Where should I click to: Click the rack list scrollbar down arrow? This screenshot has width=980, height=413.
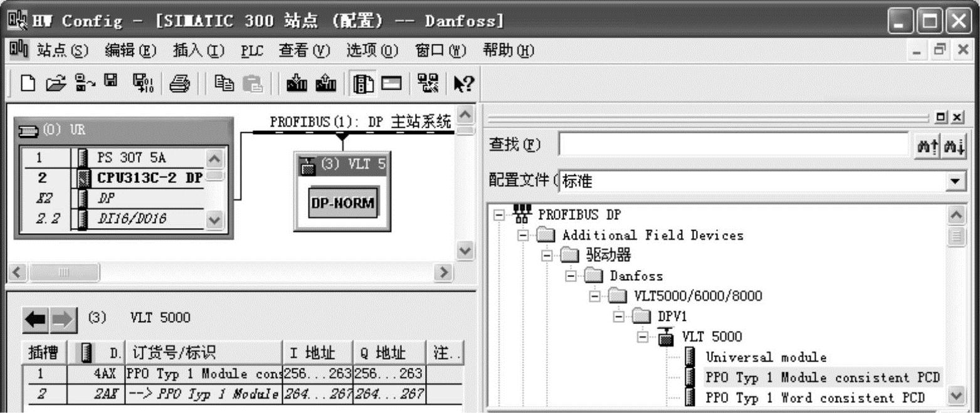(x=214, y=221)
